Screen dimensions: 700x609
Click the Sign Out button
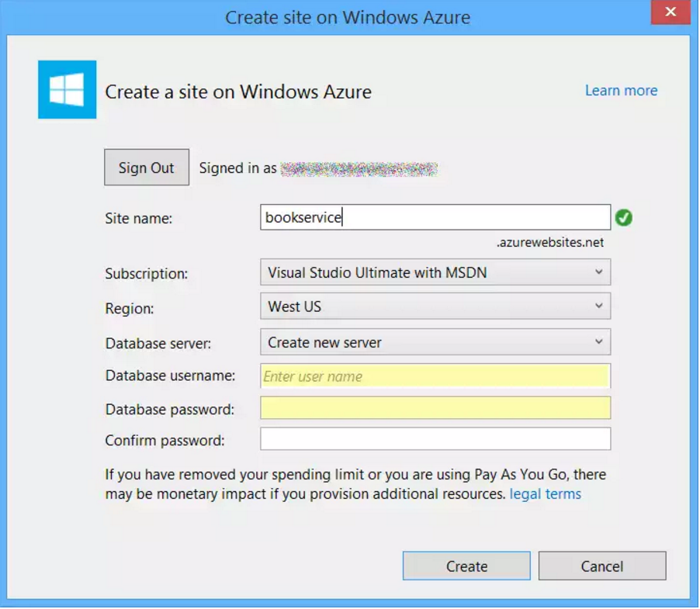coord(147,168)
